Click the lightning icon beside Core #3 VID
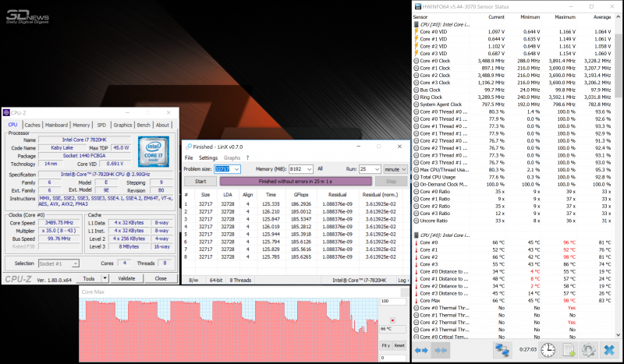Viewport: 624px width, 364px height. click(417, 53)
